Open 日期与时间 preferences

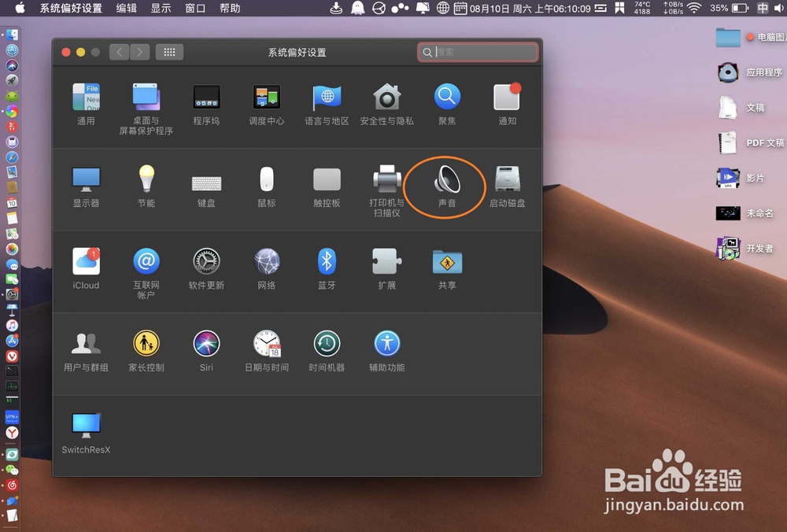tap(267, 351)
